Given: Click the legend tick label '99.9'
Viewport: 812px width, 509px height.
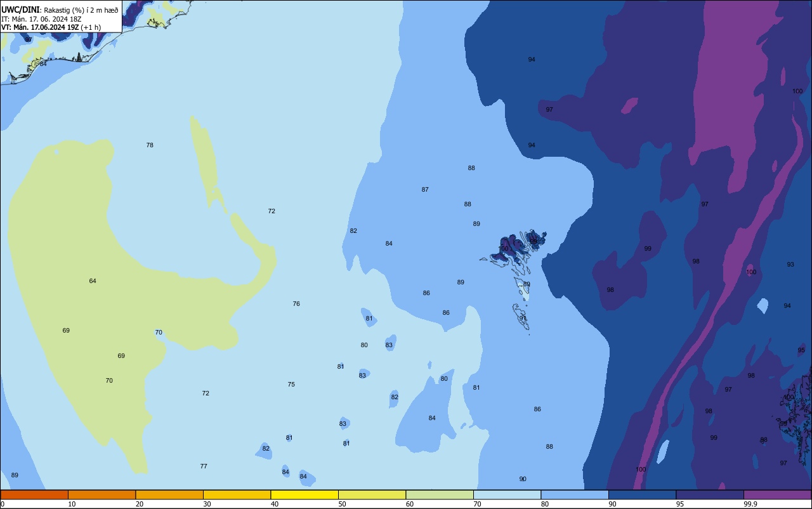Looking at the screenshot, I should [x=751, y=504].
